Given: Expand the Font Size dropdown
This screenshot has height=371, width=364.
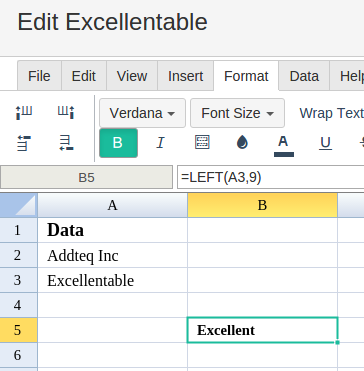Looking at the screenshot, I should tap(237, 113).
